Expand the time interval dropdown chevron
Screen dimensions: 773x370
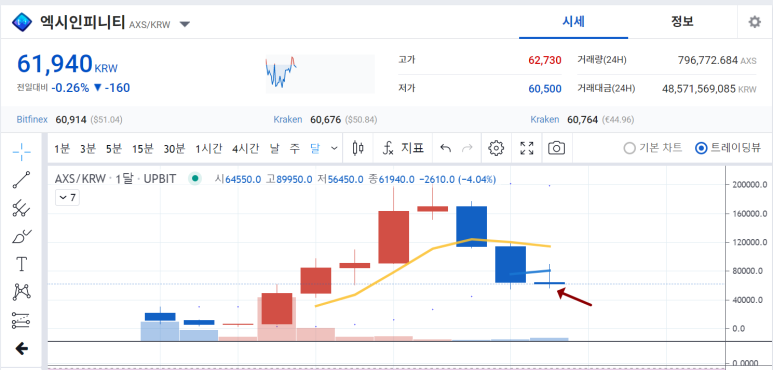tap(334, 148)
